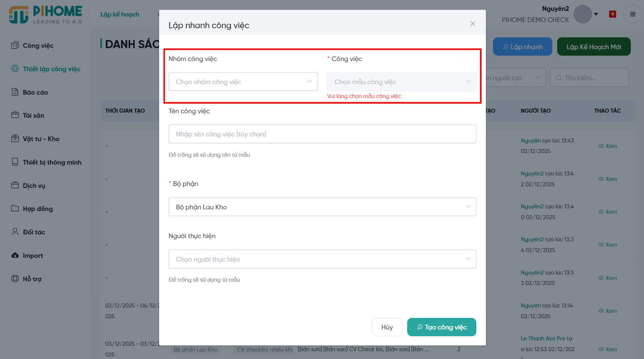Screen dimensions: 644x359
Task: Click the Tạo công việc button
Action: pyautogui.click(x=441, y=327)
